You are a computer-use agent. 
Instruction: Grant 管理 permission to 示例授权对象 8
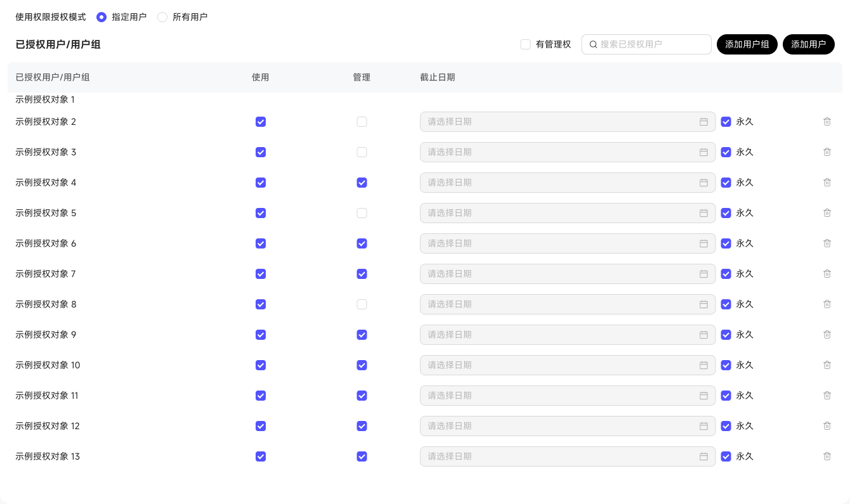[x=362, y=304]
